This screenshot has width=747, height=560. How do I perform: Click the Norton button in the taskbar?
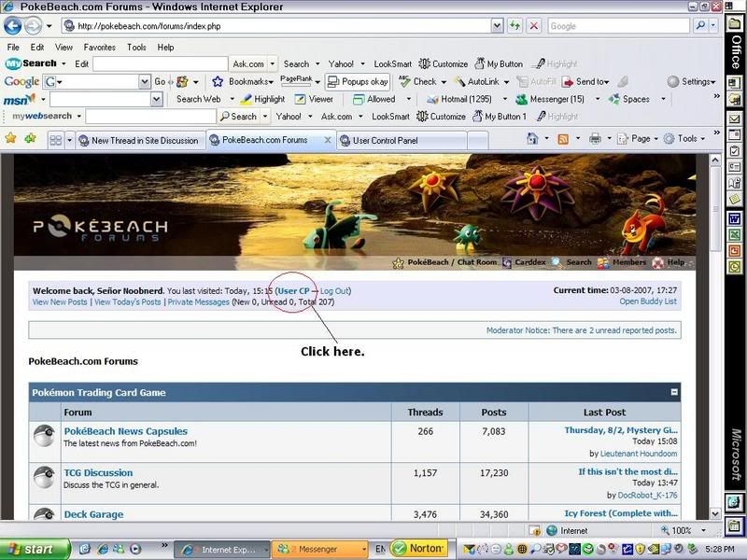(418, 549)
